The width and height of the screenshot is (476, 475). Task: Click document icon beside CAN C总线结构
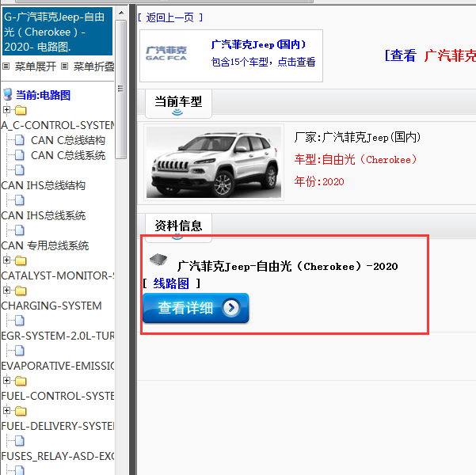[x=20, y=140]
